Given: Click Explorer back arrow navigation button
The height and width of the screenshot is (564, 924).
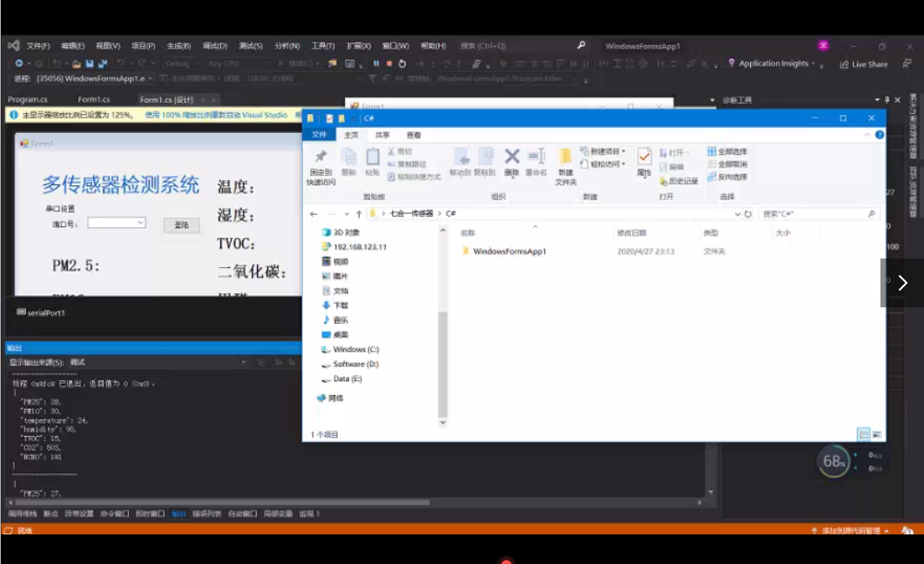Looking at the screenshot, I should [314, 214].
